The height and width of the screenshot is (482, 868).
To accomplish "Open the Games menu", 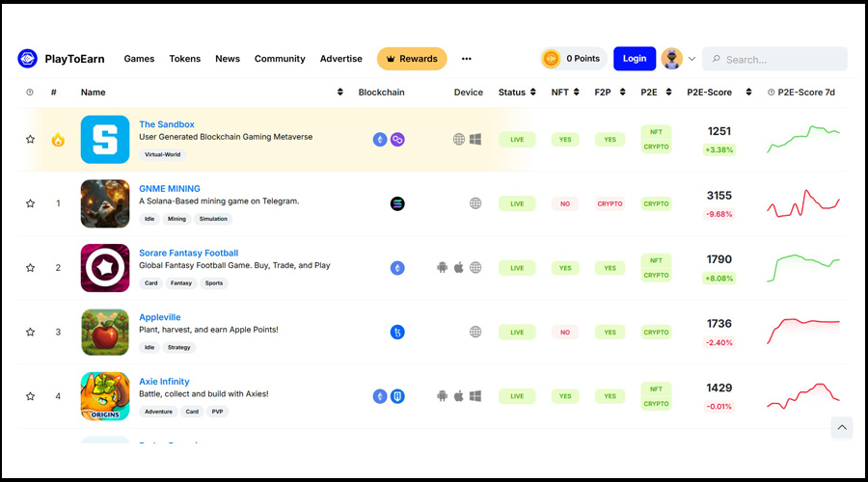I will pyautogui.click(x=139, y=59).
